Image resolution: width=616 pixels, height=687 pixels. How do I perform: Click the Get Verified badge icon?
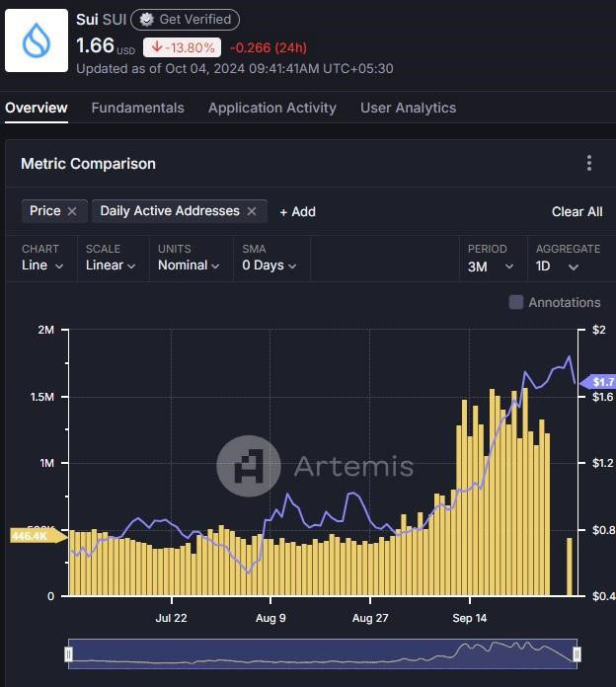(x=146, y=20)
